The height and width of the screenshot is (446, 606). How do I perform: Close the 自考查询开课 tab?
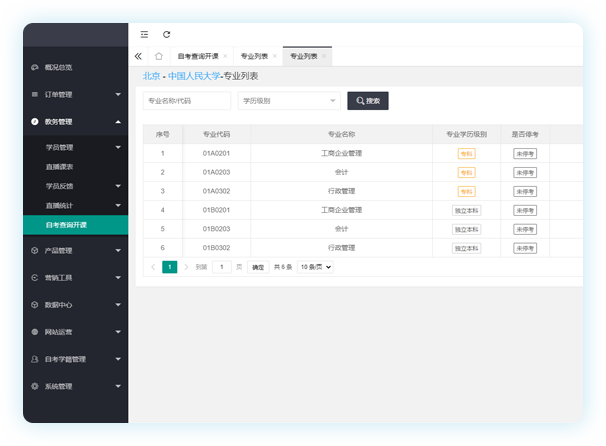pyautogui.click(x=225, y=56)
